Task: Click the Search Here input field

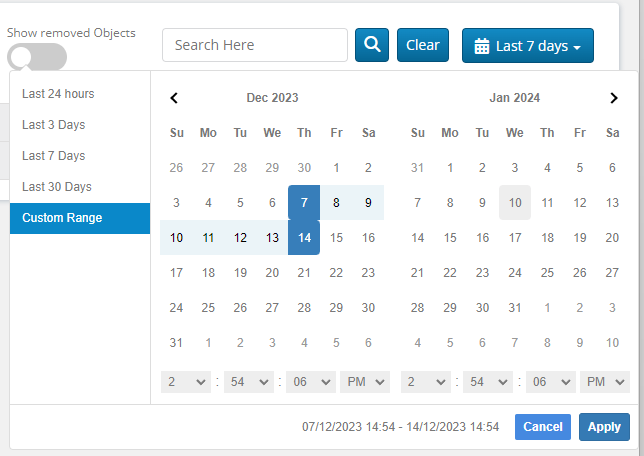Action: coord(254,45)
